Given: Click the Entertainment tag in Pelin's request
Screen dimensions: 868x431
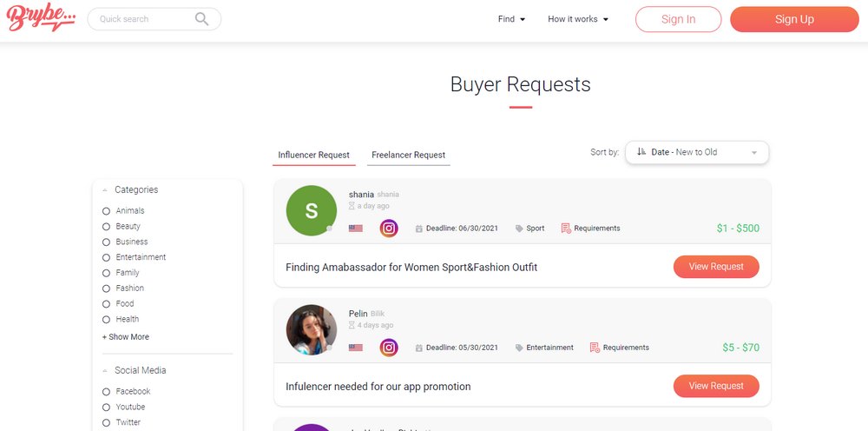Looking at the screenshot, I should (549, 348).
